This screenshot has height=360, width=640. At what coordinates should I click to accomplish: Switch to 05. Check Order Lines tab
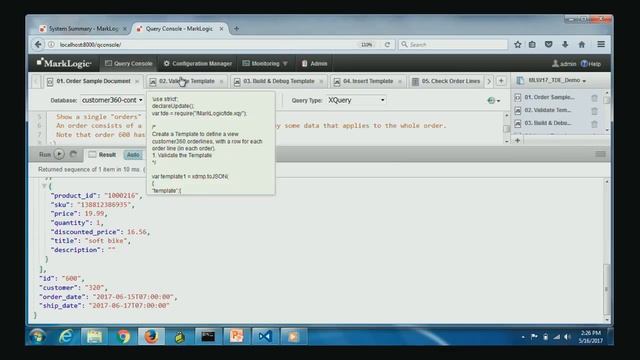(x=446, y=81)
